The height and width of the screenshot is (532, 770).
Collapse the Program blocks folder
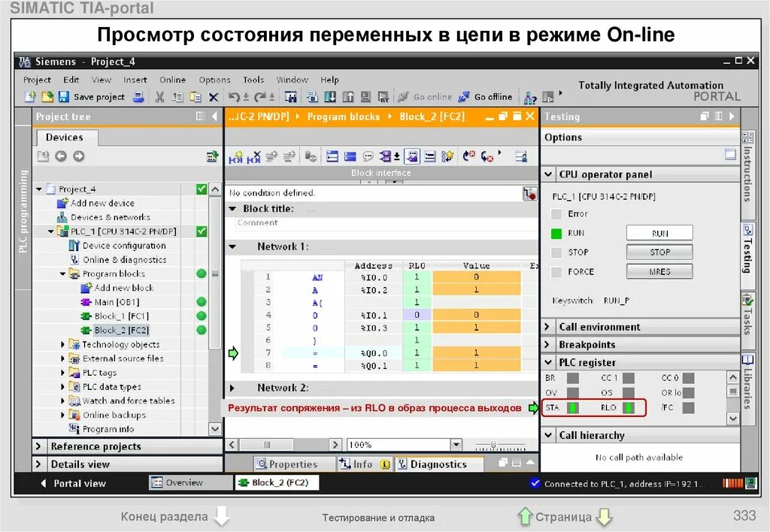(62, 274)
